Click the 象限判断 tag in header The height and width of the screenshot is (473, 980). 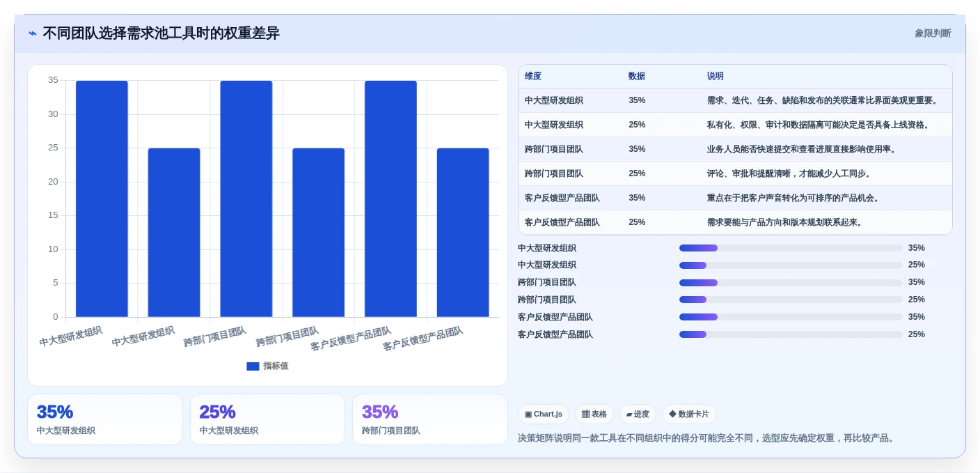click(x=933, y=33)
